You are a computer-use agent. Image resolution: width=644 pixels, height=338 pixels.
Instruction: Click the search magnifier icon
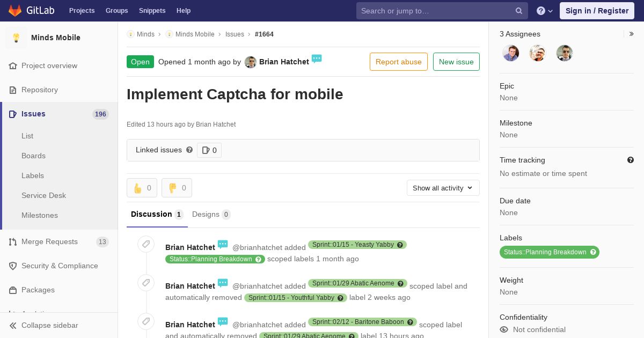[519, 11]
